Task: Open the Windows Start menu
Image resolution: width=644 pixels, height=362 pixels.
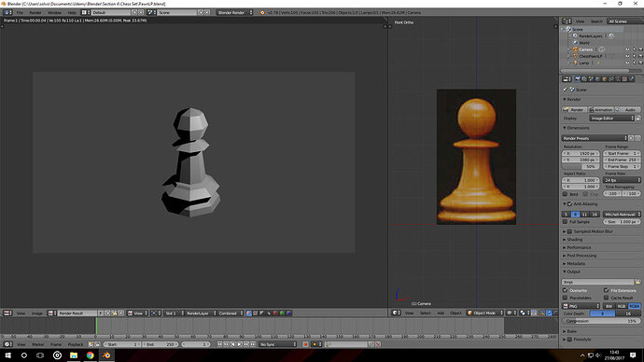Action: click(7, 355)
